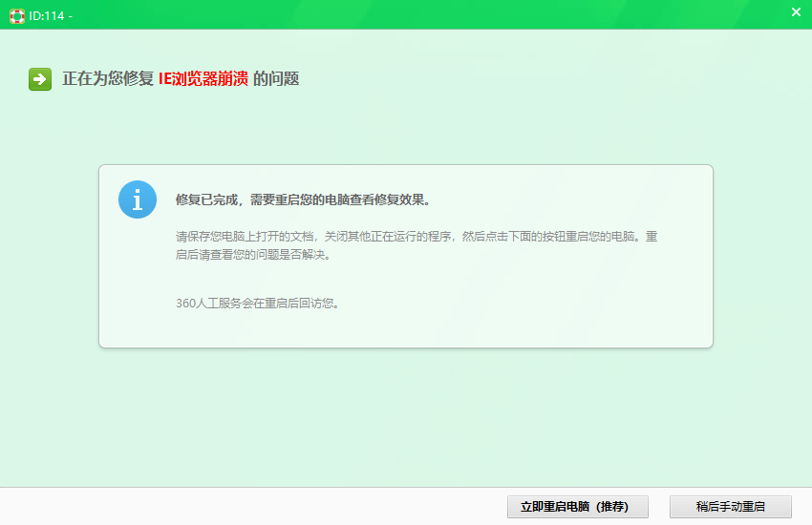Click the green arrow icon beside heading

[40, 79]
